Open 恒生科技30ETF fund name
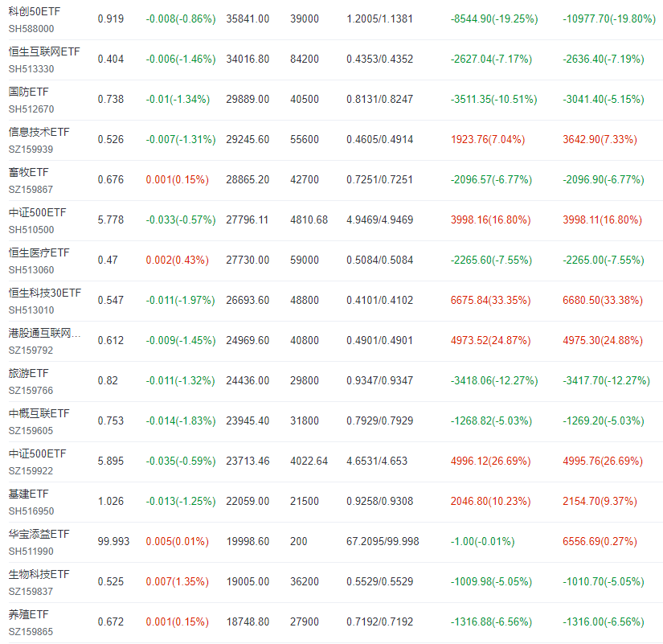This screenshot has height=644, width=663. (45, 293)
